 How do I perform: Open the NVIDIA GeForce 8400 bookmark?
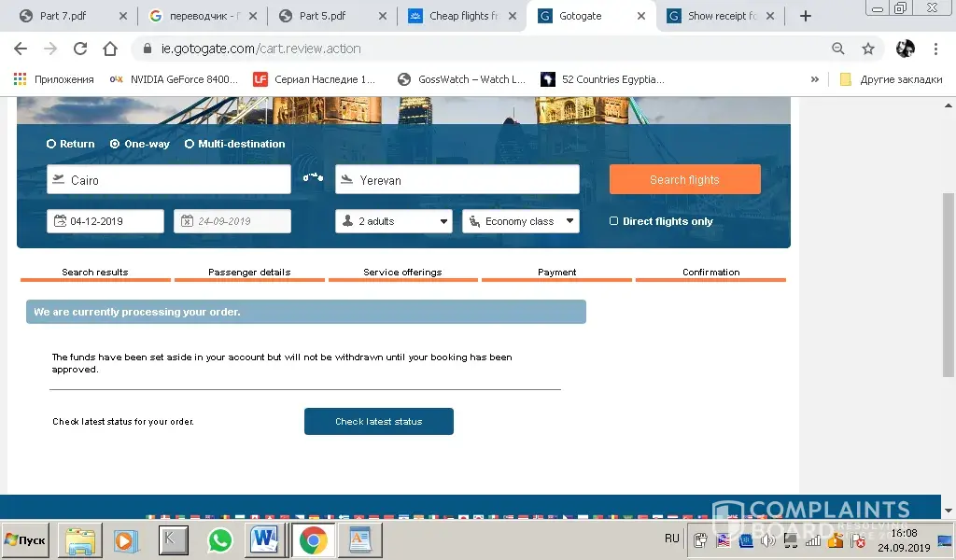tap(175, 79)
